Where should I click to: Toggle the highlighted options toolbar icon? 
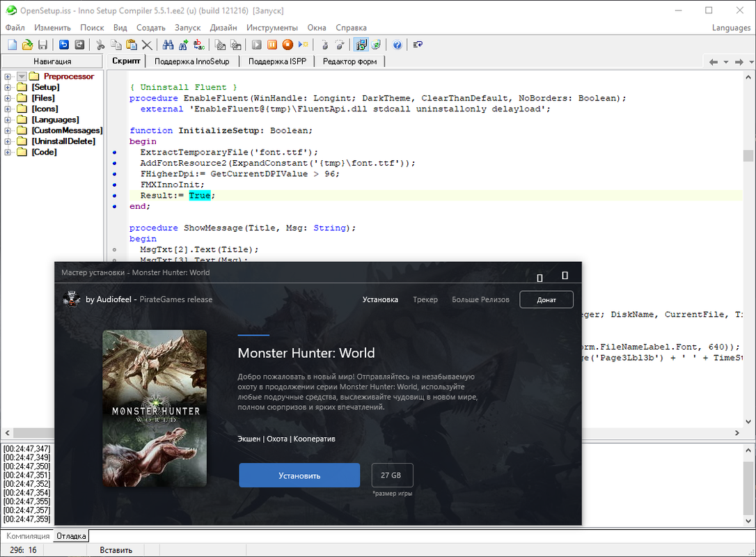point(361,45)
